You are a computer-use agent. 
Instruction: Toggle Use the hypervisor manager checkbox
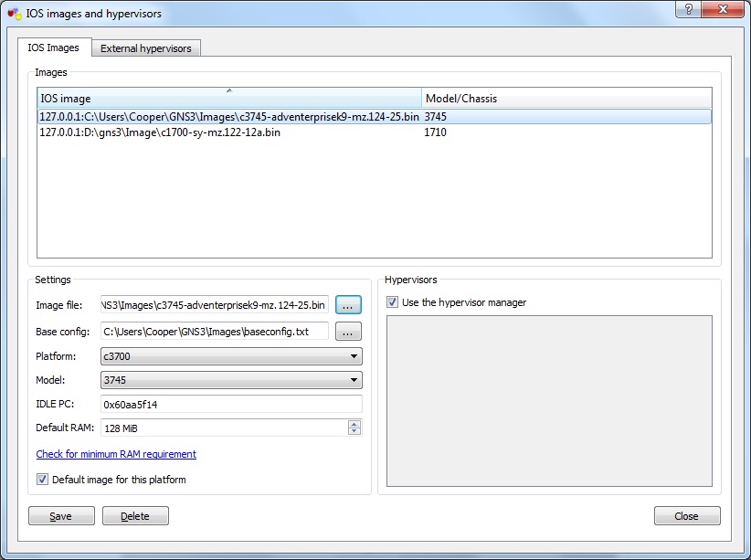(392, 301)
